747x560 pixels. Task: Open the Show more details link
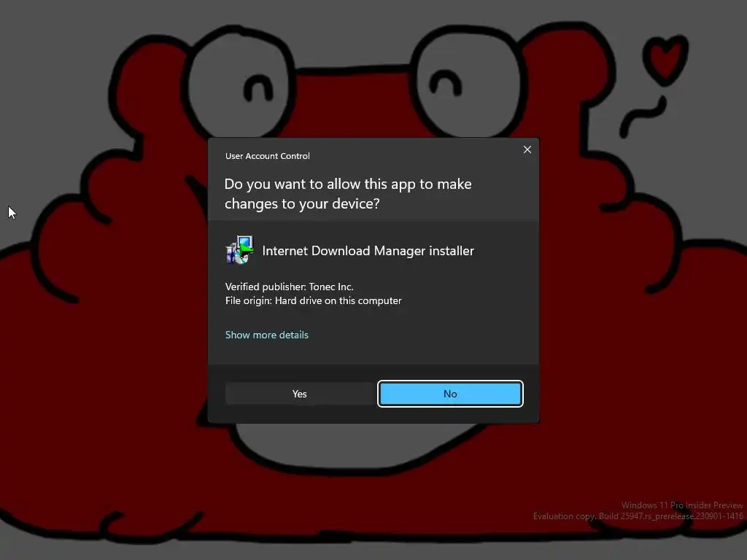click(x=267, y=335)
